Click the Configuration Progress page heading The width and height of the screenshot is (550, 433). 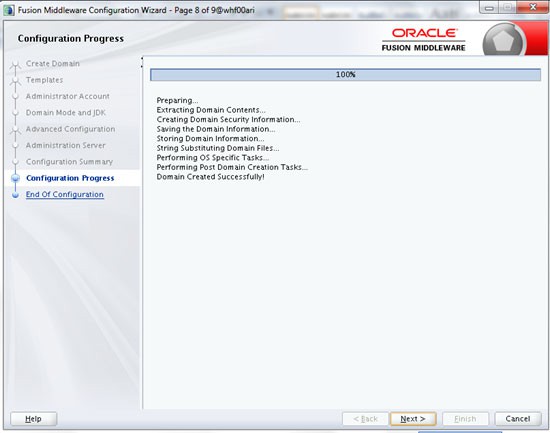click(71, 38)
